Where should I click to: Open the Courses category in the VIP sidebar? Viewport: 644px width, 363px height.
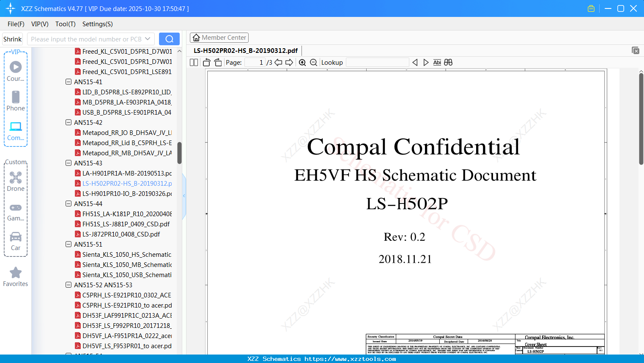[16, 71]
